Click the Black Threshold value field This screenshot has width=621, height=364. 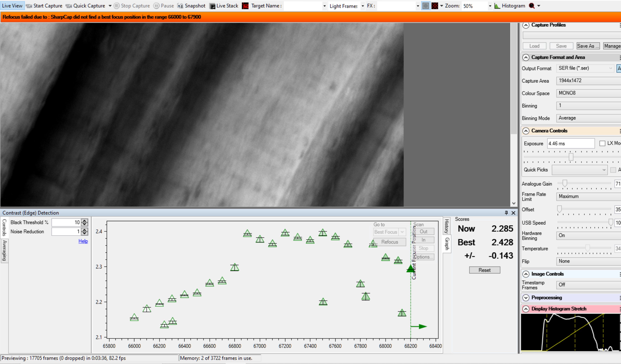coord(66,223)
